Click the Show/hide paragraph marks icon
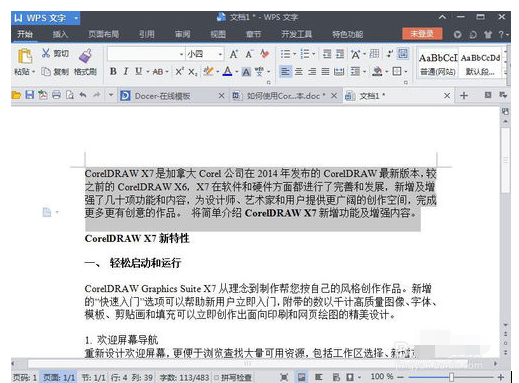This screenshot has width=519, height=383. 389,53
